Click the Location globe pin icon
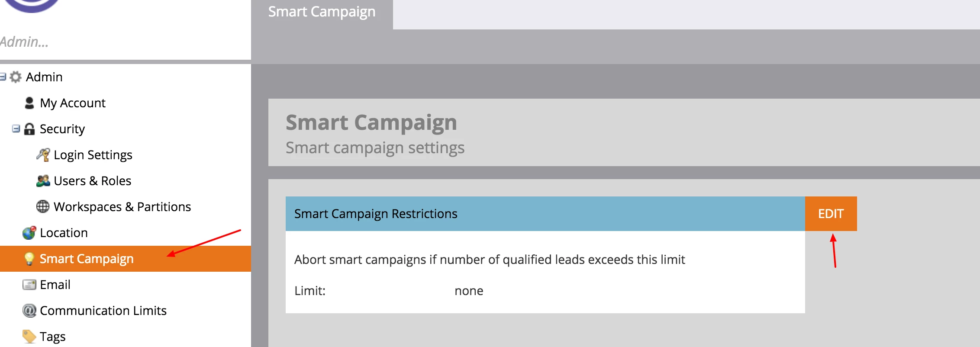This screenshot has width=980, height=347. (29, 233)
